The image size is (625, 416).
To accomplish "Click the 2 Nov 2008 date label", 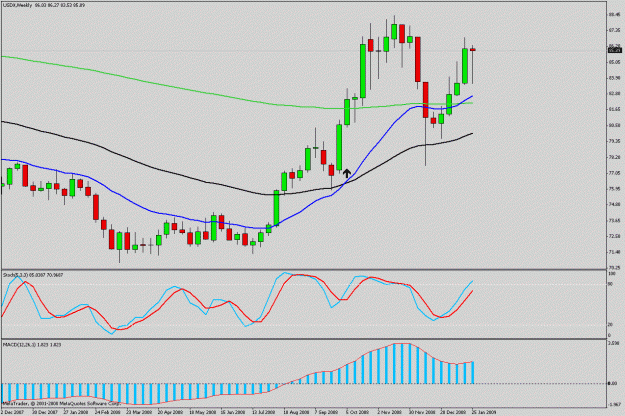I will tap(389, 412).
